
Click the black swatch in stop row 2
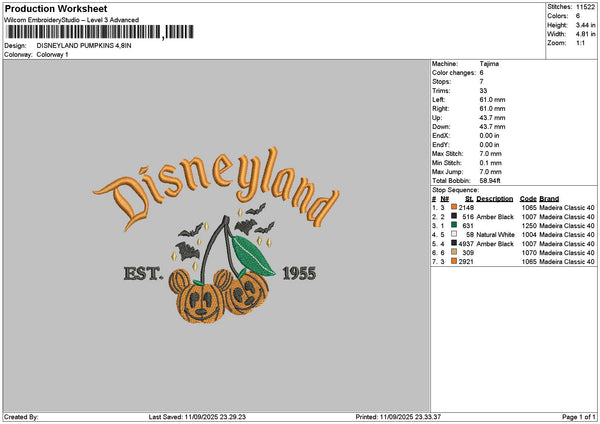[x=454, y=216]
